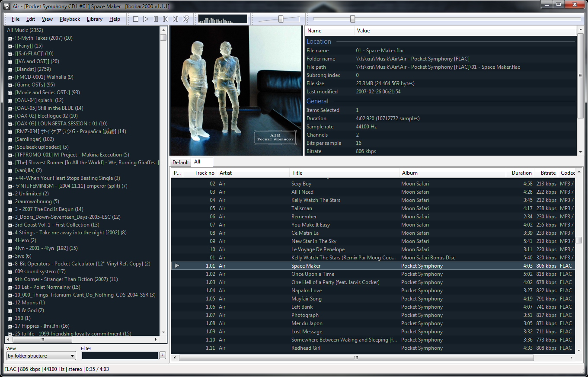588x377 pixels.
Task: Adjust the volume slider handle
Action: 281,19
